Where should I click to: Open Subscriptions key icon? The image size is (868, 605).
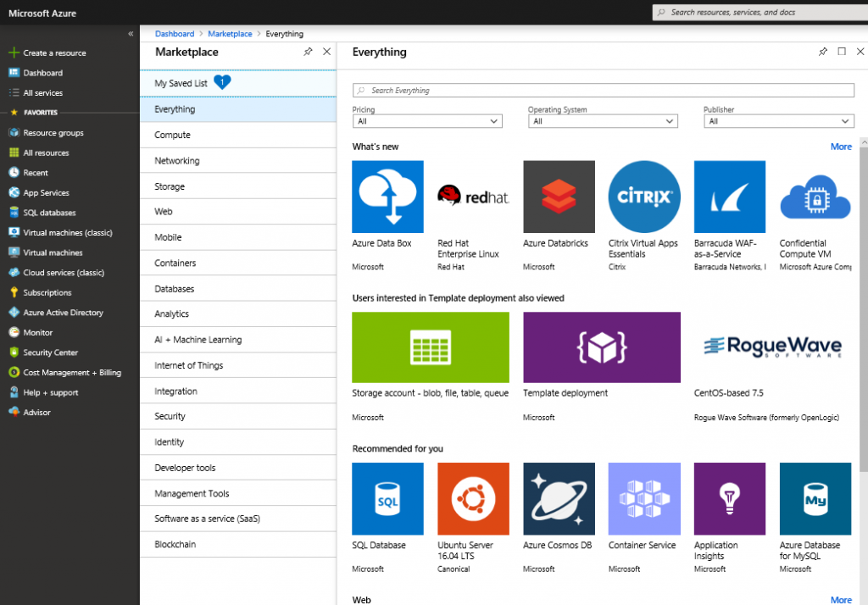pos(14,292)
